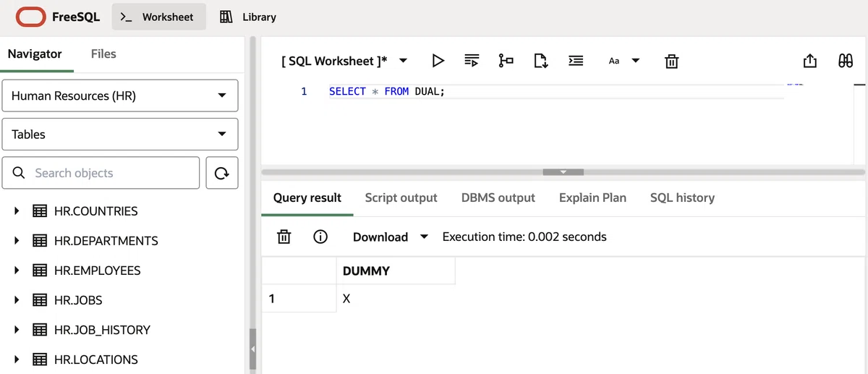Select the Navigator tab
Viewport: 868px width, 374px height.
pos(35,54)
